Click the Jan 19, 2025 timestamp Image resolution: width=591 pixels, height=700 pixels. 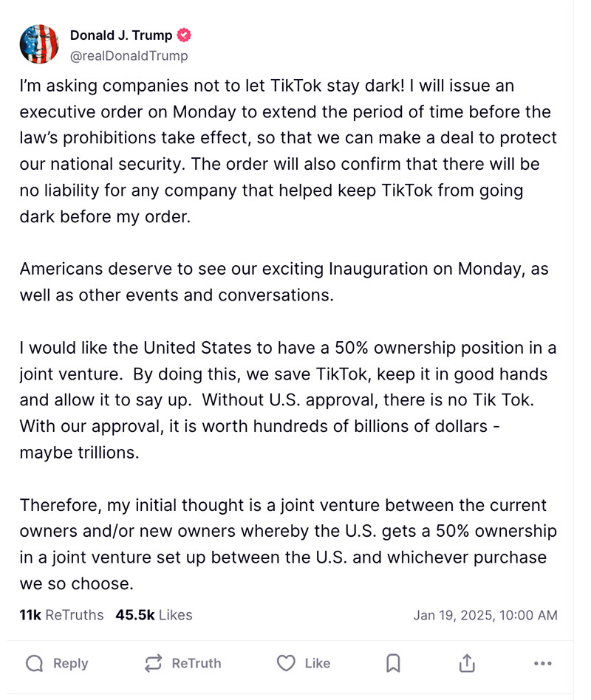(485, 615)
